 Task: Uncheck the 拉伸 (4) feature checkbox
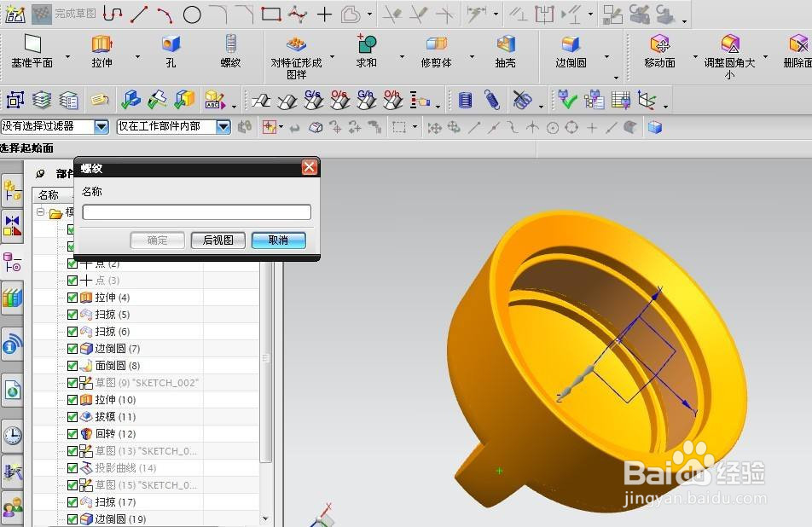(72, 298)
